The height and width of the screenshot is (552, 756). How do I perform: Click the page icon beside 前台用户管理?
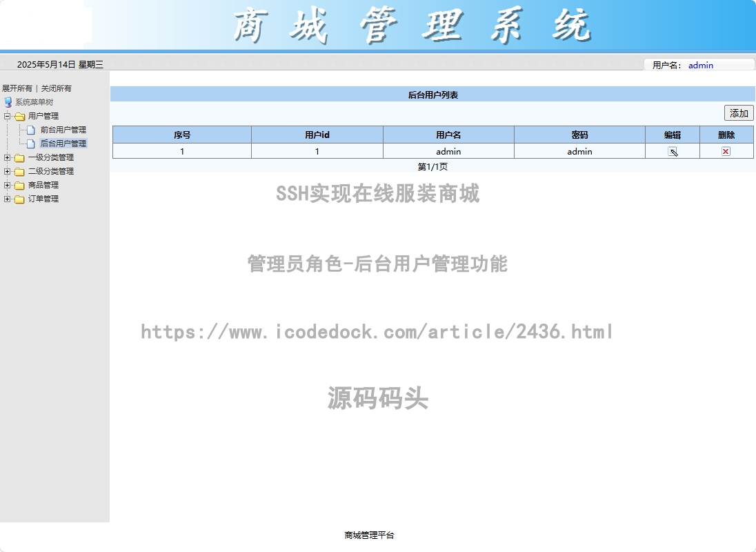[x=31, y=130]
